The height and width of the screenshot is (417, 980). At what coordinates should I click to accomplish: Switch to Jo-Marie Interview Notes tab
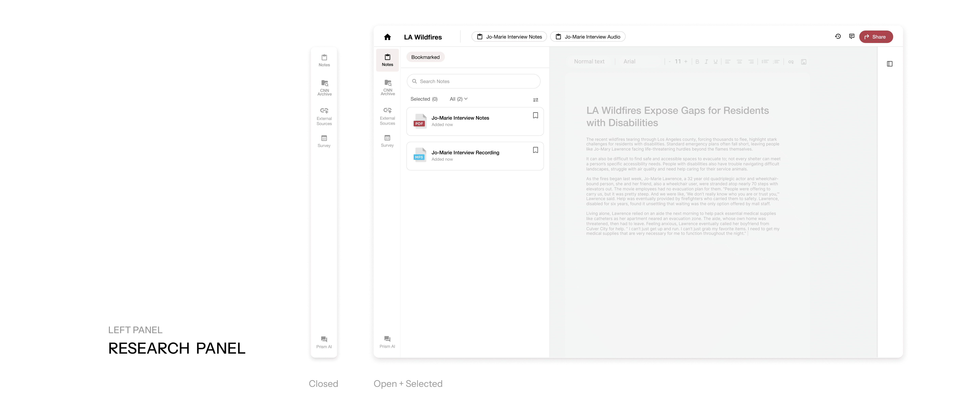point(509,37)
